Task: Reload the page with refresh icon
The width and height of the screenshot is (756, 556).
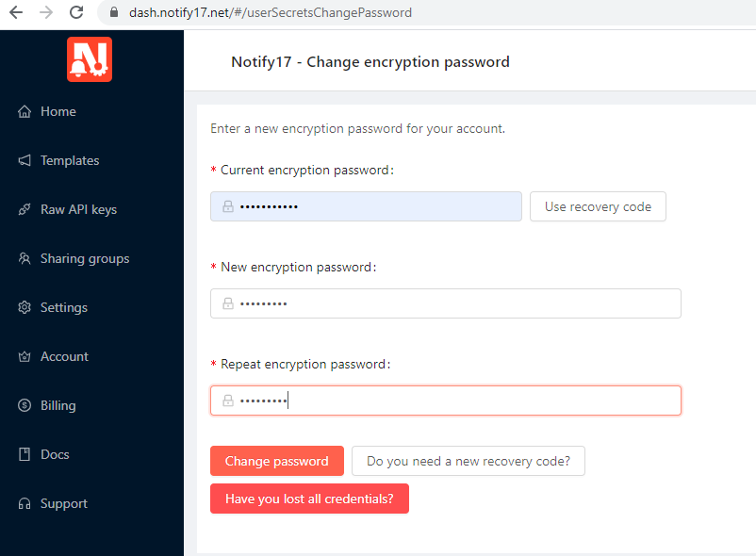Action: 76,12
